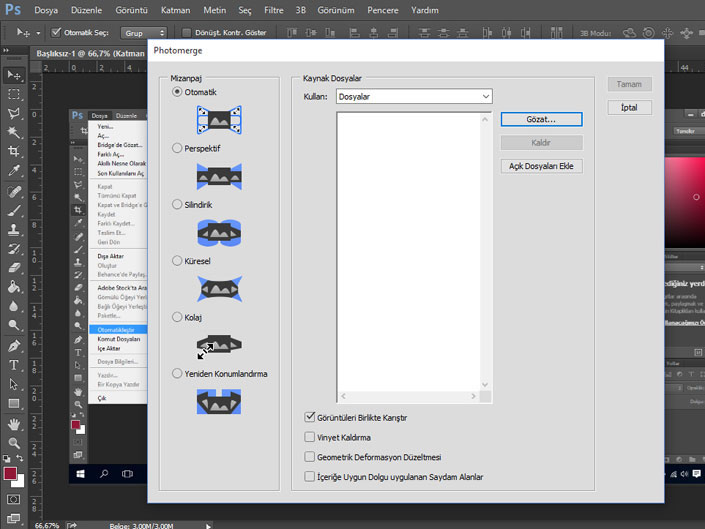Screen dimensions: 705x529
Task: Pick the Kolaj layout option
Action: pos(177,317)
